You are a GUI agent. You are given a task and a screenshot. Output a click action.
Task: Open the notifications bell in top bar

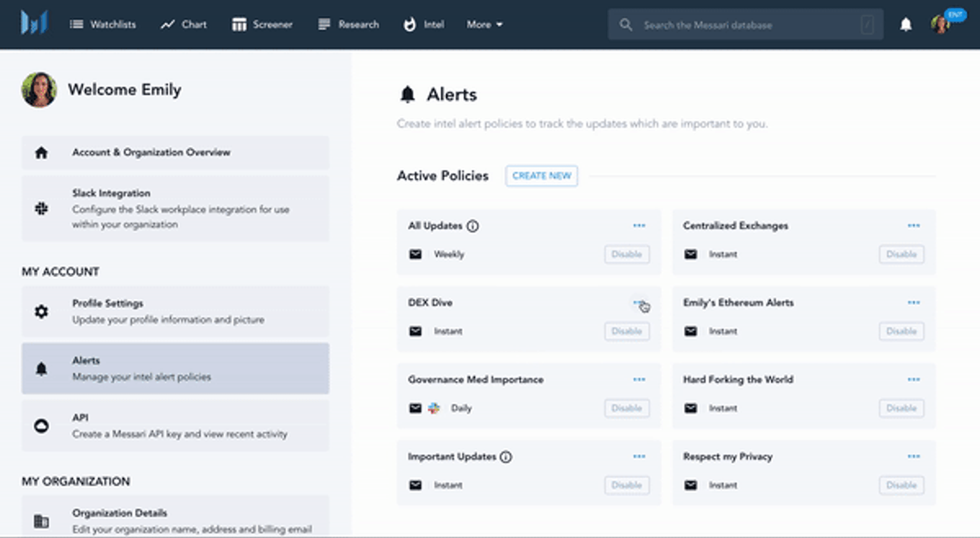coord(905,24)
